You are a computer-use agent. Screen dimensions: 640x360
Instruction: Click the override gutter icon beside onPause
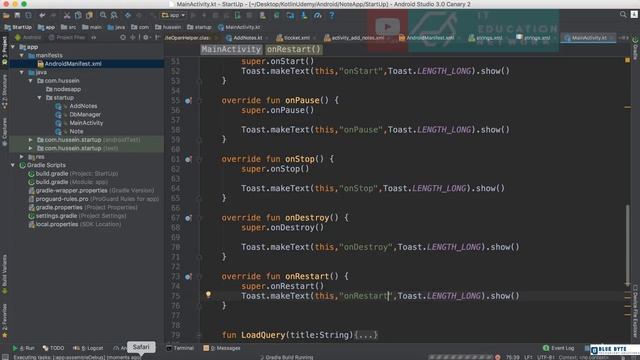click(x=188, y=100)
